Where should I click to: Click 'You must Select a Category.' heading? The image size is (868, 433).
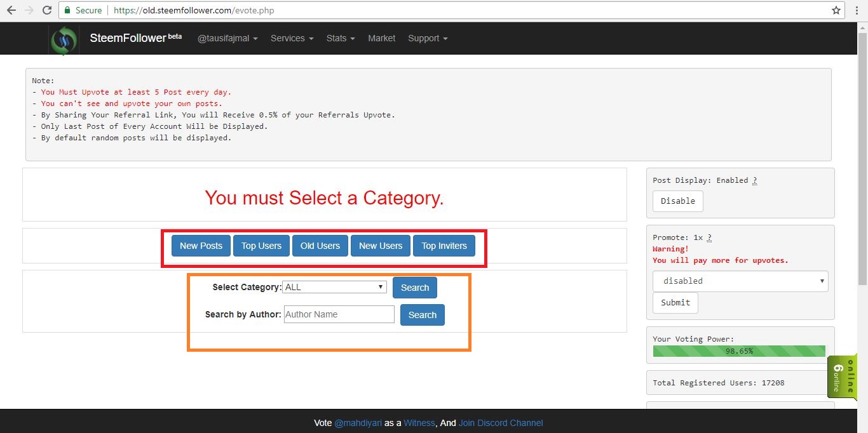[x=325, y=197]
